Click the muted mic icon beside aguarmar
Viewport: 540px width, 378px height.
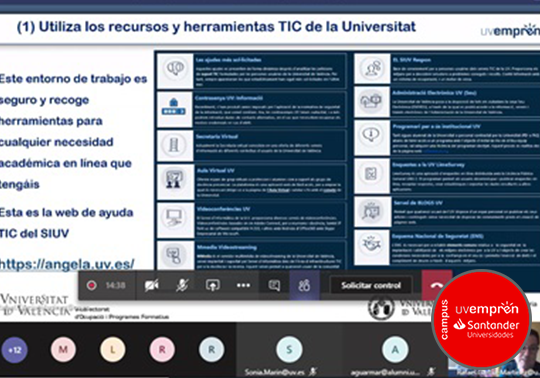(431, 371)
